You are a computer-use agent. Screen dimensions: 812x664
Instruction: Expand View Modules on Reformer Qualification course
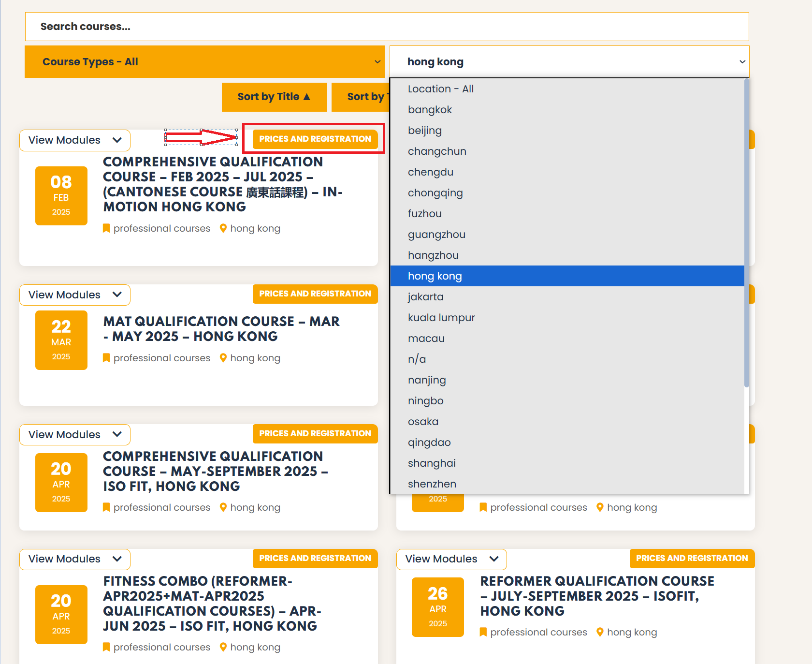click(x=451, y=559)
